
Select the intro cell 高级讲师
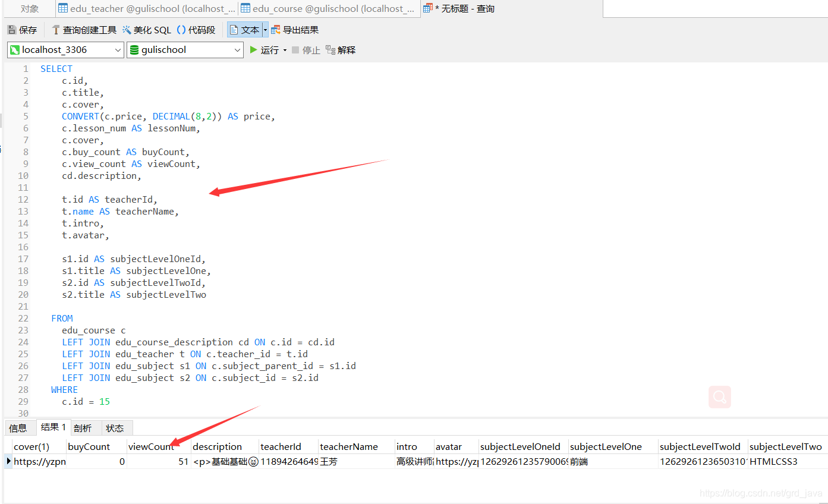[414, 461]
